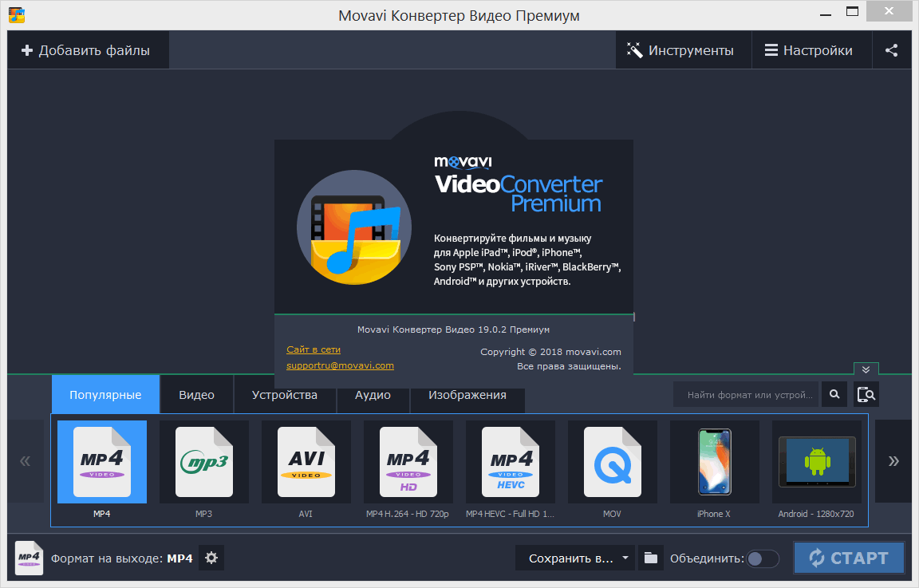Collapse the format panel with chevron
The width and height of the screenshot is (919, 588).
(x=866, y=369)
